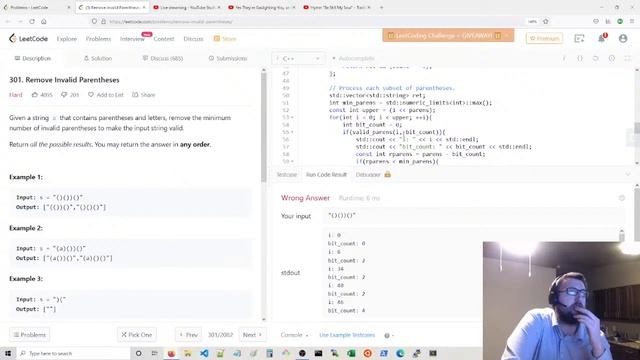Open the LeetCode home logo
The width and height of the screenshot is (640, 360).
point(28,38)
